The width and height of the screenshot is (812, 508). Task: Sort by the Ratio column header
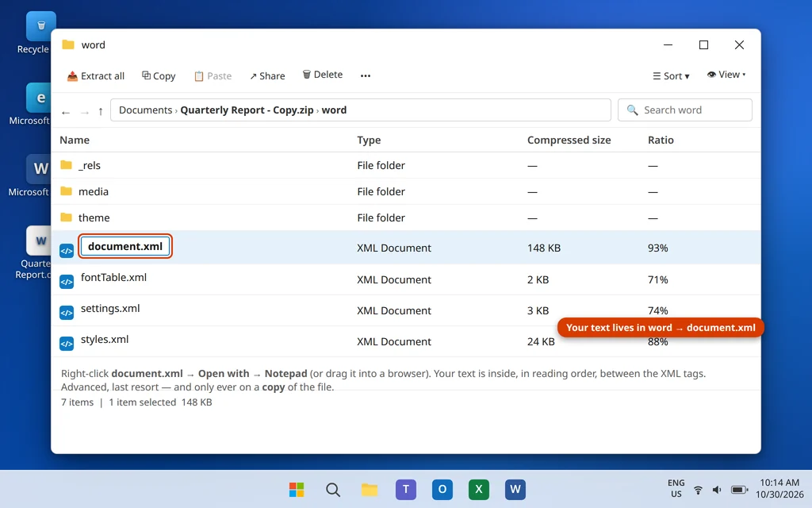[x=661, y=140]
